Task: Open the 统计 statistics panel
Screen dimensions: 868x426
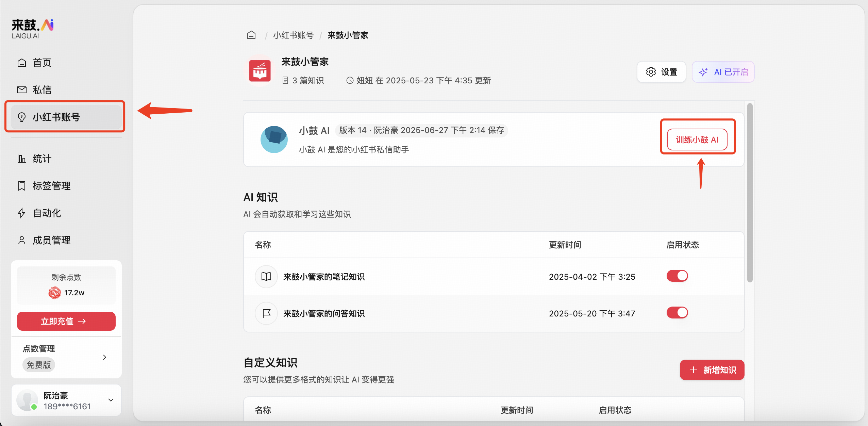Action: (42, 159)
